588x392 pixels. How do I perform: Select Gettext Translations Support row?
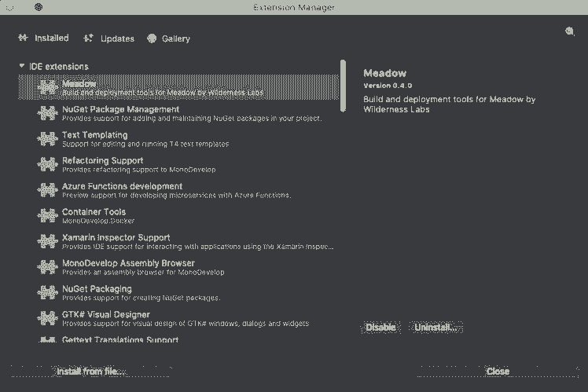pos(178,339)
